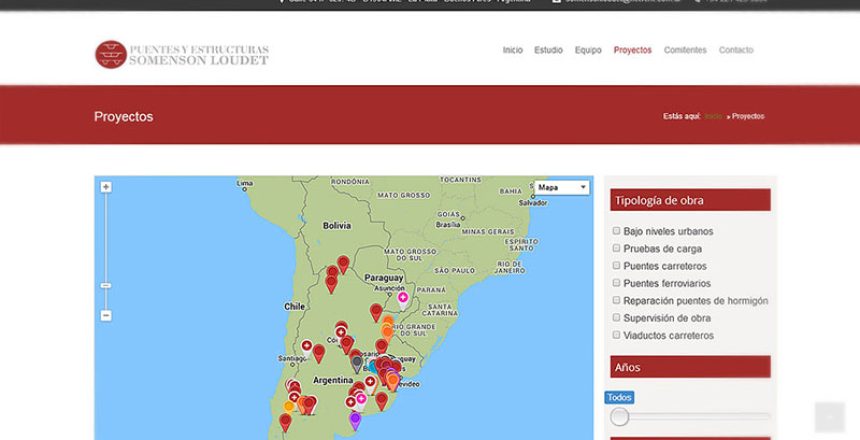The width and height of the screenshot is (860, 440).
Task: Enable the Bajo niveles urbanos checkbox
Action: pos(616,231)
